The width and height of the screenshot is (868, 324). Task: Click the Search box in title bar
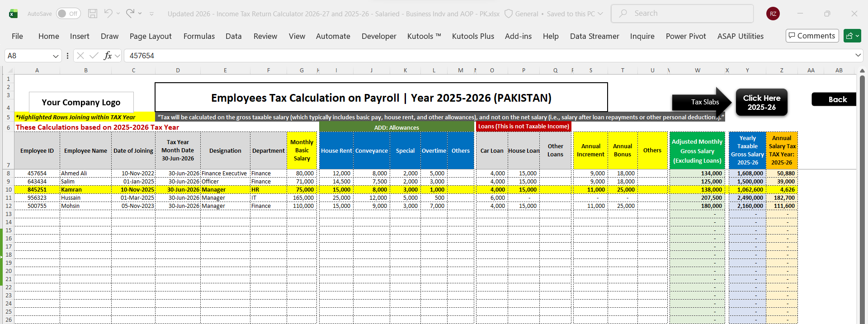pyautogui.click(x=682, y=14)
